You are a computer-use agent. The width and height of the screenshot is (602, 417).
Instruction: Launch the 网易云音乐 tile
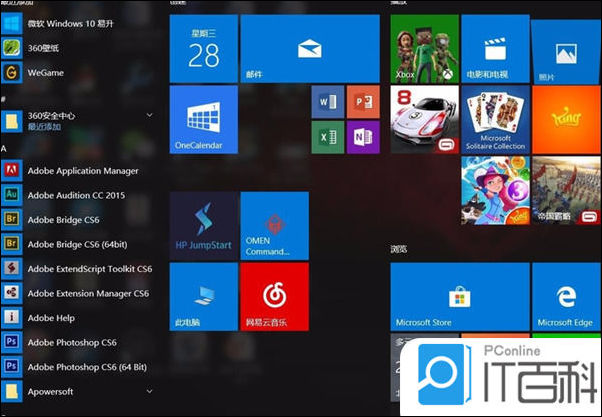coord(275,297)
